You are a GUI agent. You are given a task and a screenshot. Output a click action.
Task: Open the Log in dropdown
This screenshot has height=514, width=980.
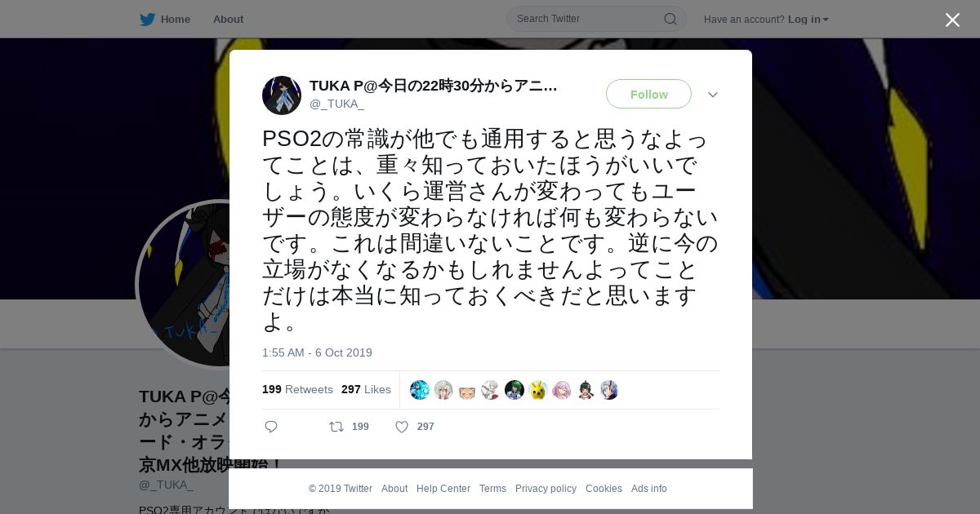(x=808, y=19)
